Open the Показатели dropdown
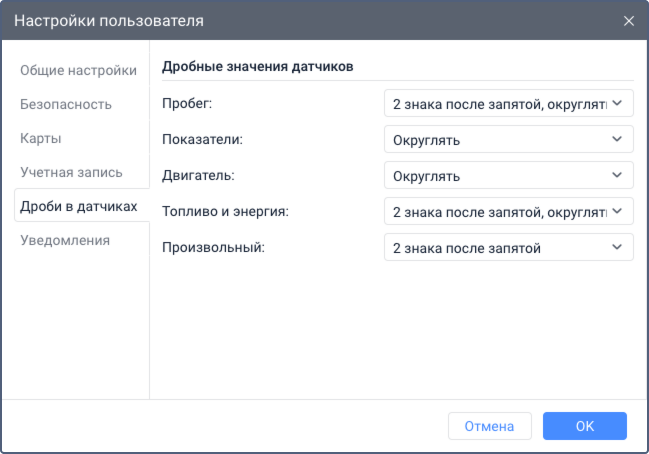Screen dimensions: 649x454 pos(508,140)
